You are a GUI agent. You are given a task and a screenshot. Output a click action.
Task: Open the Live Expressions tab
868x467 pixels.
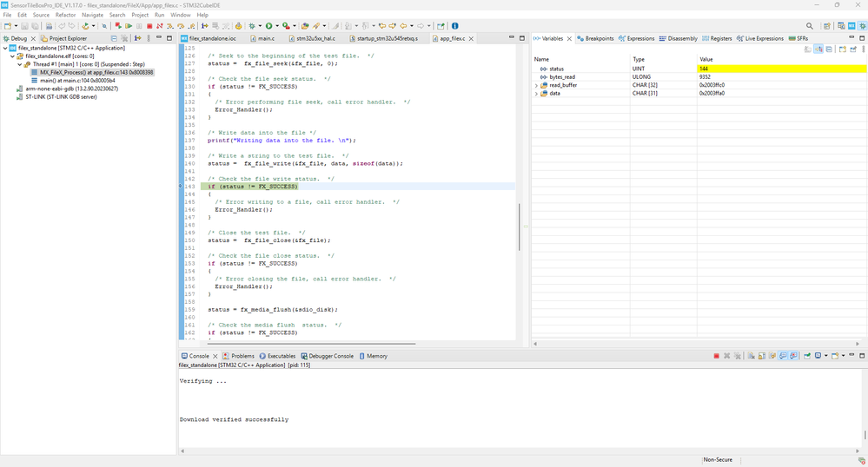(760, 39)
